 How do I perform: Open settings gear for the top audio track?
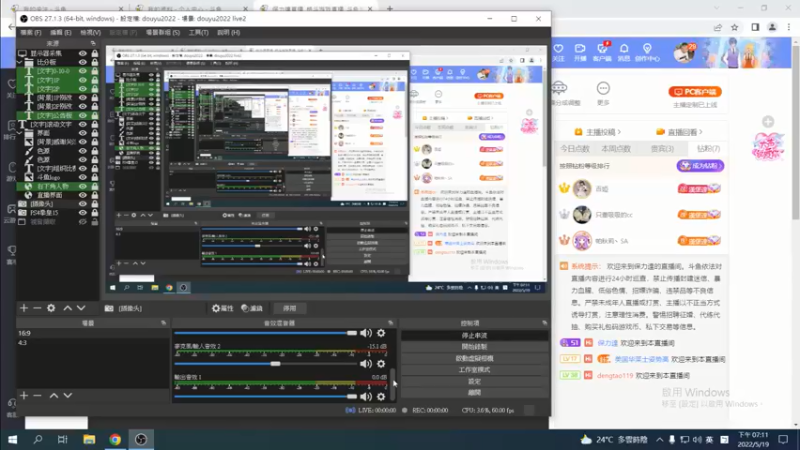381,333
